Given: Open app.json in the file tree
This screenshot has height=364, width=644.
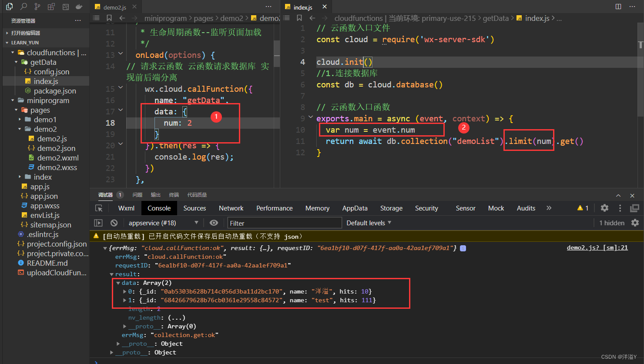Looking at the screenshot, I should (44, 196).
